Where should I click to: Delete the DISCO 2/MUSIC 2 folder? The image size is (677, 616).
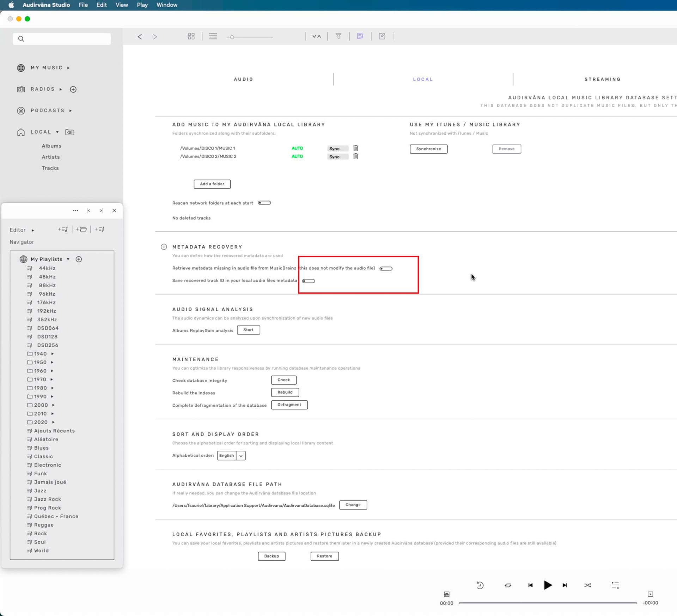(x=356, y=156)
